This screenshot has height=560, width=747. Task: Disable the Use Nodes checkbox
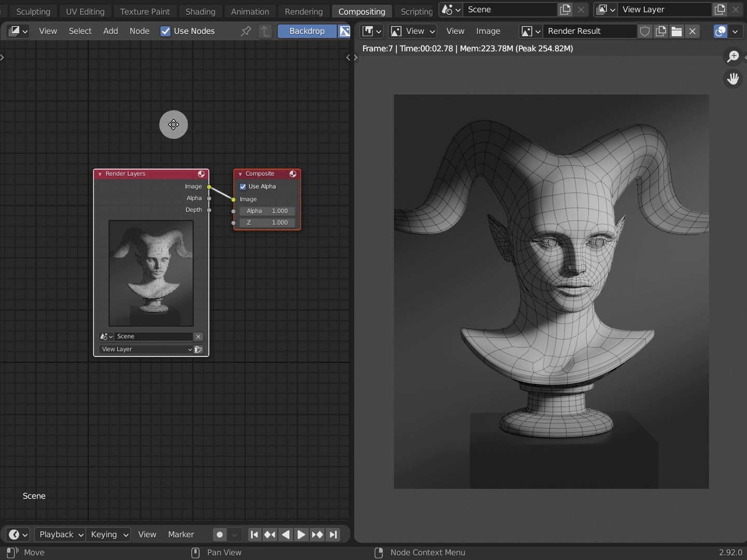coord(165,31)
